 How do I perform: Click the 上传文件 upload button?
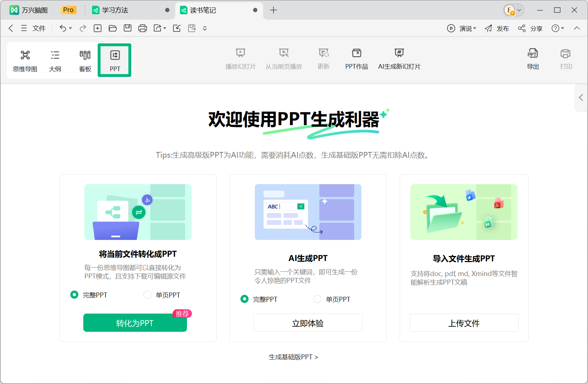point(464,323)
